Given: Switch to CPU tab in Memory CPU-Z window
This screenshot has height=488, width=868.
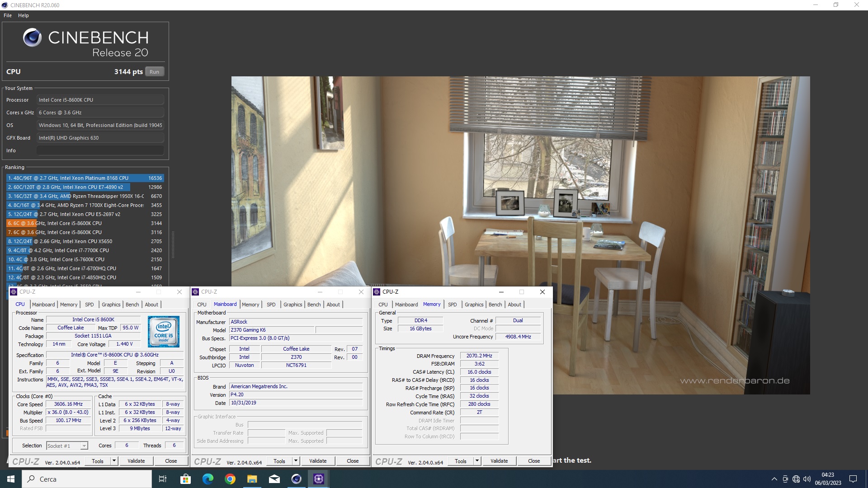Looking at the screenshot, I should pos(383,305).
